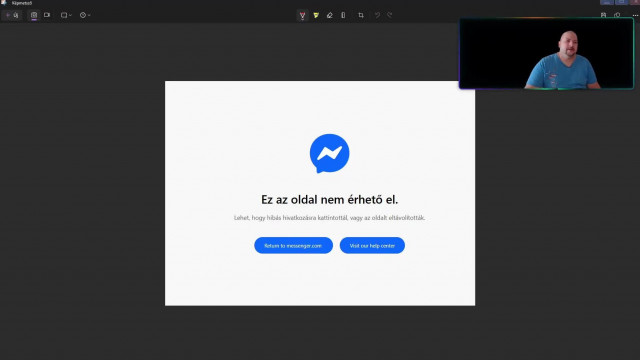Activate the image crop tool

[x=361, y=16]
